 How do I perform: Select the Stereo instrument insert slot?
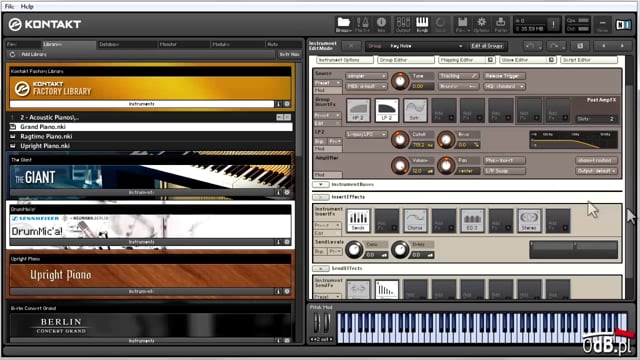[529, 221]
